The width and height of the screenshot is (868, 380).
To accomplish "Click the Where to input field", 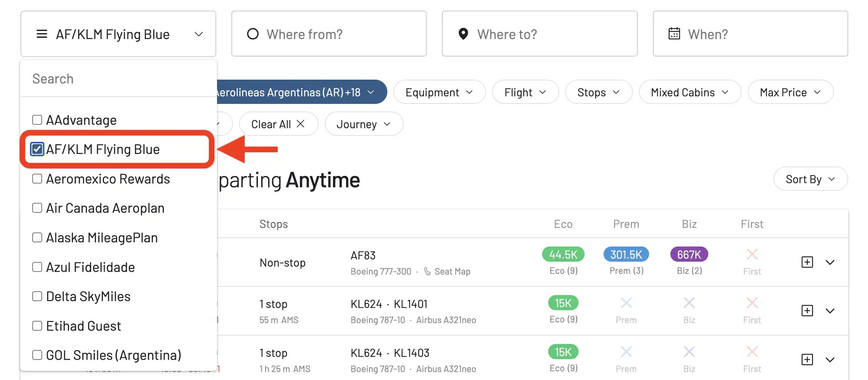I will coord(539,34).
